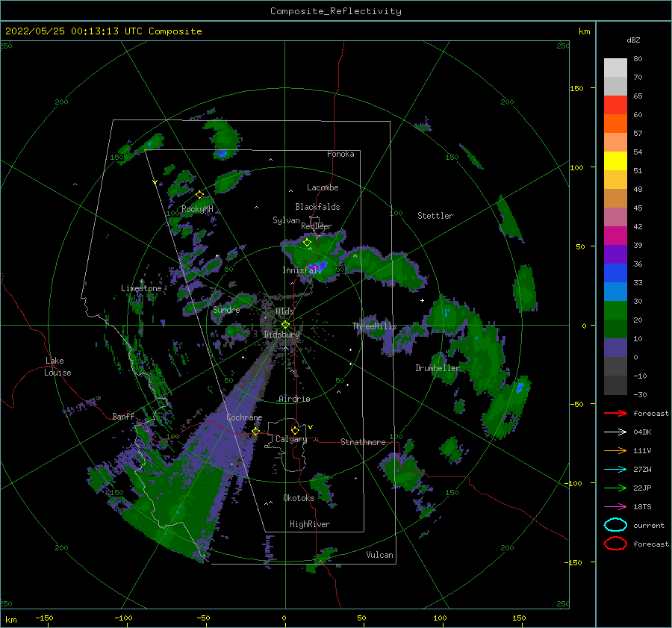Pick the purple 36–39 dBZ color swatch
The height and width of the screenshot is (628, 672).
pyautogui.click(x=615, y=254)
